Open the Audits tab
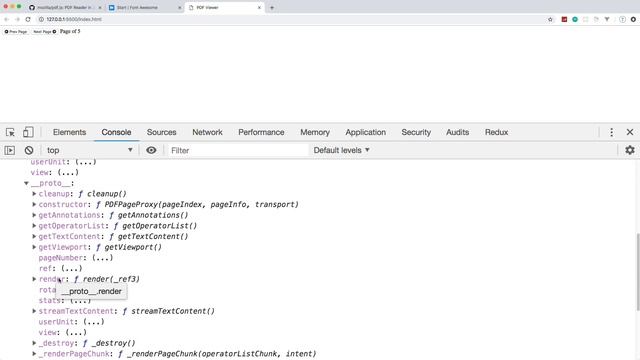The width and height of the screenshot is (640, 360). [x=457, y=132]
